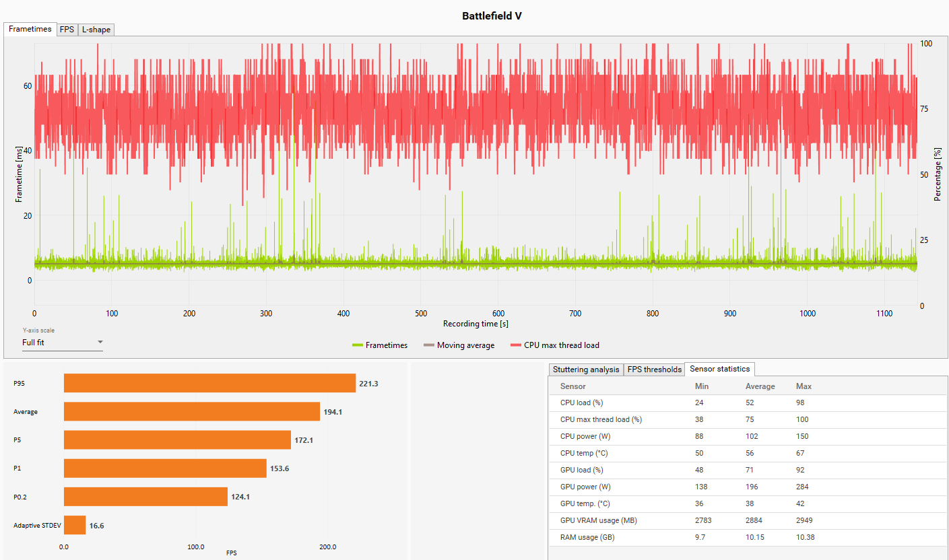Select the GPU temp. (°C) row
The width and height of the screenshot is (949, 560).
(x=748, y=504)
